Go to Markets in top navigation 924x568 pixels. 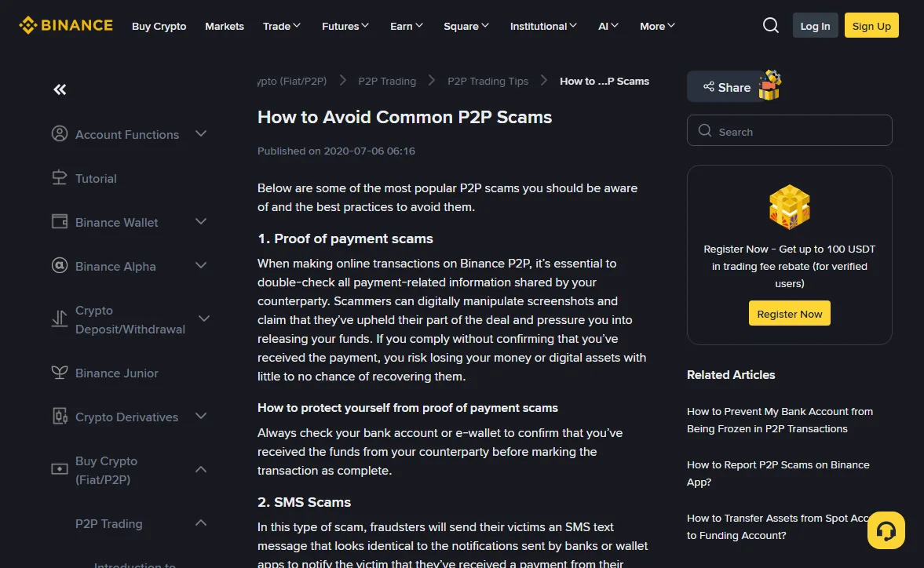[x=225, y=26]
